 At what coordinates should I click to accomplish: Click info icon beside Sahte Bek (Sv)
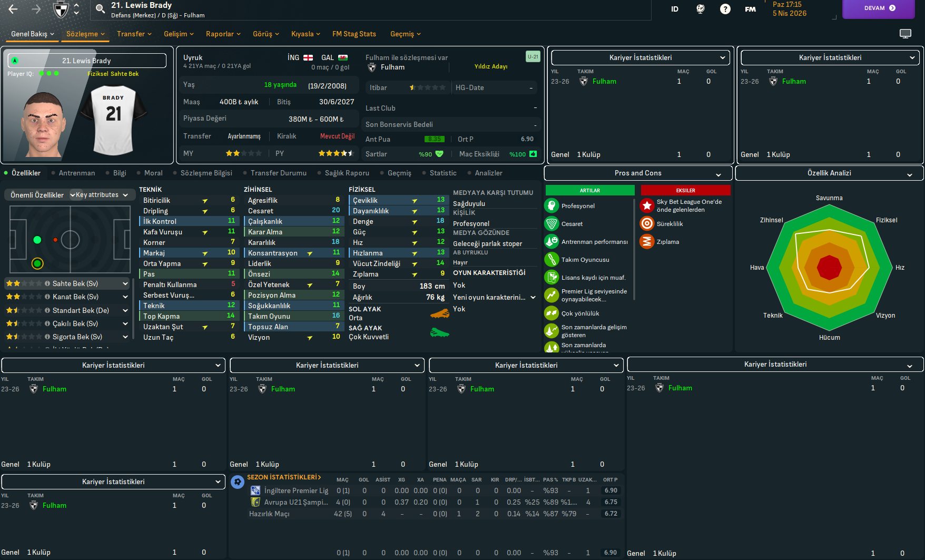(47, 283)
